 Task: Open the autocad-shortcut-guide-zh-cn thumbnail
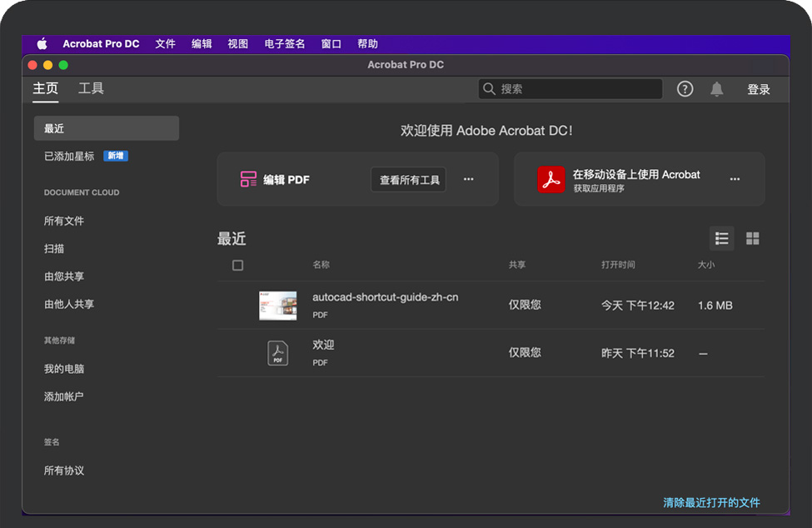[x=277, y=306]
